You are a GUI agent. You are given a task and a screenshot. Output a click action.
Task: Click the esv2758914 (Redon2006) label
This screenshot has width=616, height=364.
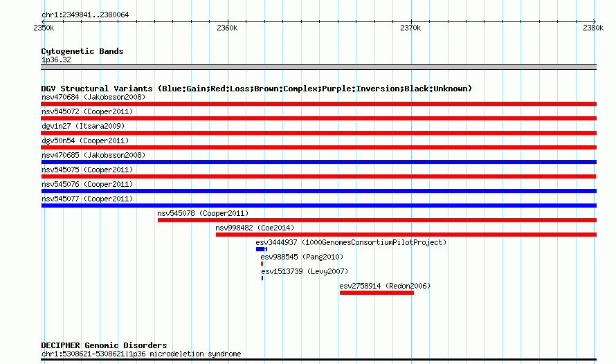(x=385, y=286)
